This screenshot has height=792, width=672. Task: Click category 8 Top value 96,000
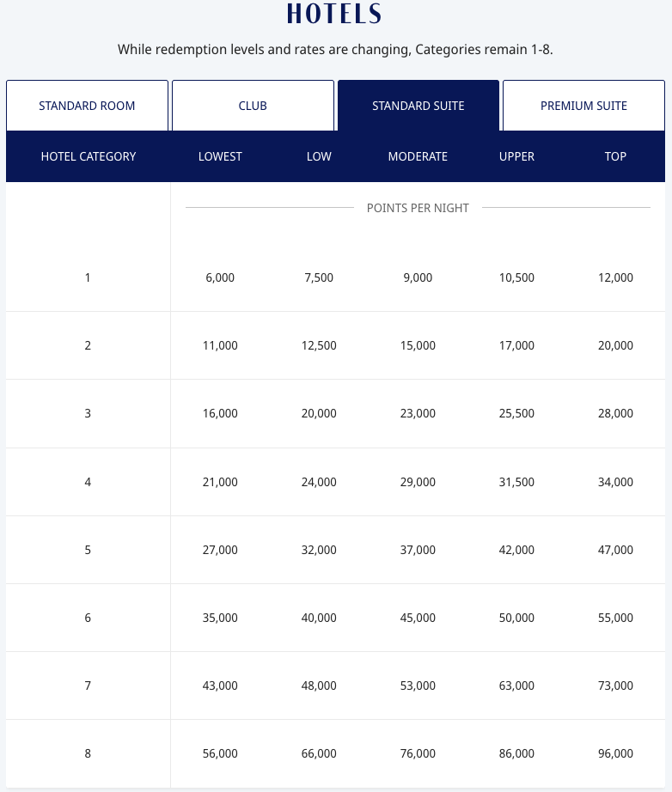point(615,753)
